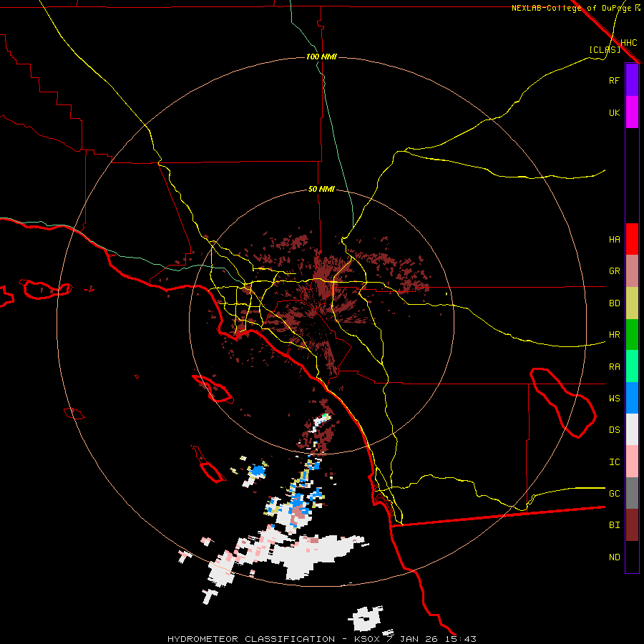
Task: Click the IC legend label
Action: pyautogui.click(x=614, y=462)
